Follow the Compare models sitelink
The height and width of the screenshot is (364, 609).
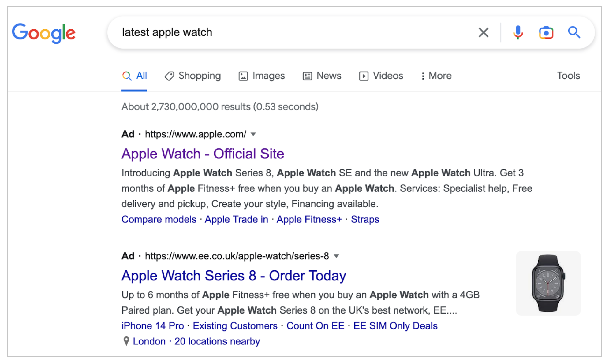click(159, 219)
